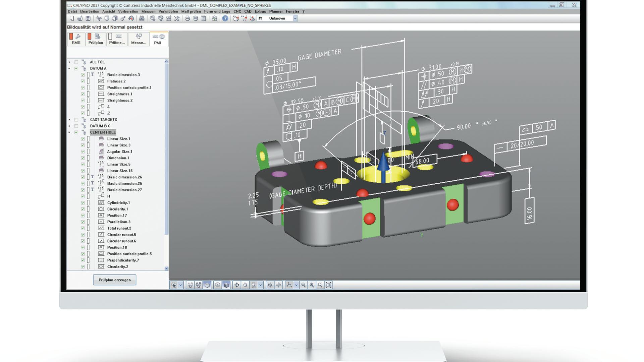The image size is (644, 362).
Task: Open the selection tool dropdown arrow
Action: 181,285
